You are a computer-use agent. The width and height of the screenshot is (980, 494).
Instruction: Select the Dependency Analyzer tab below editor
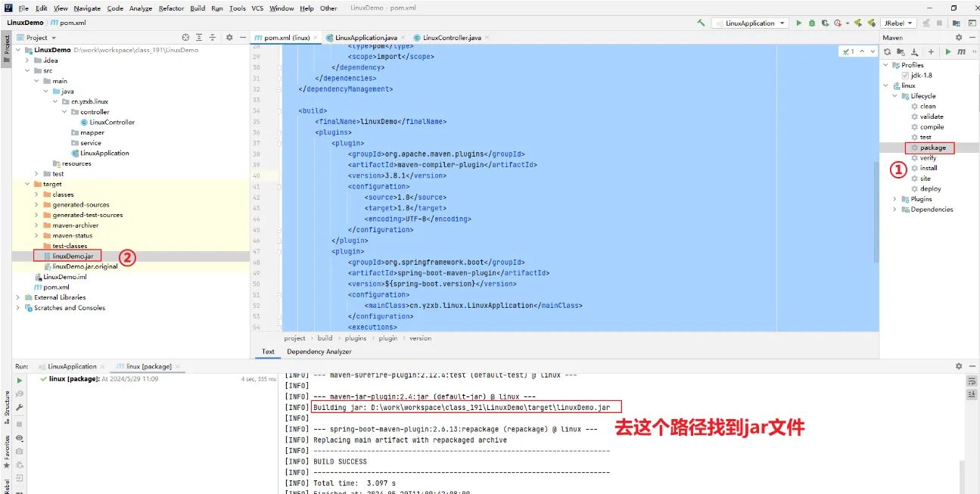[x=319, y=351]
